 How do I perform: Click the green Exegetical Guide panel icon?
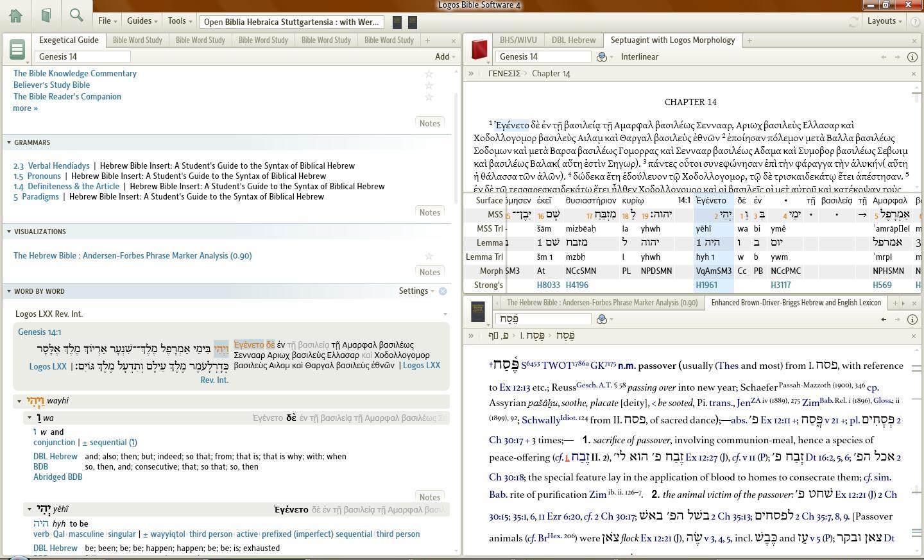tap(17, 49)
